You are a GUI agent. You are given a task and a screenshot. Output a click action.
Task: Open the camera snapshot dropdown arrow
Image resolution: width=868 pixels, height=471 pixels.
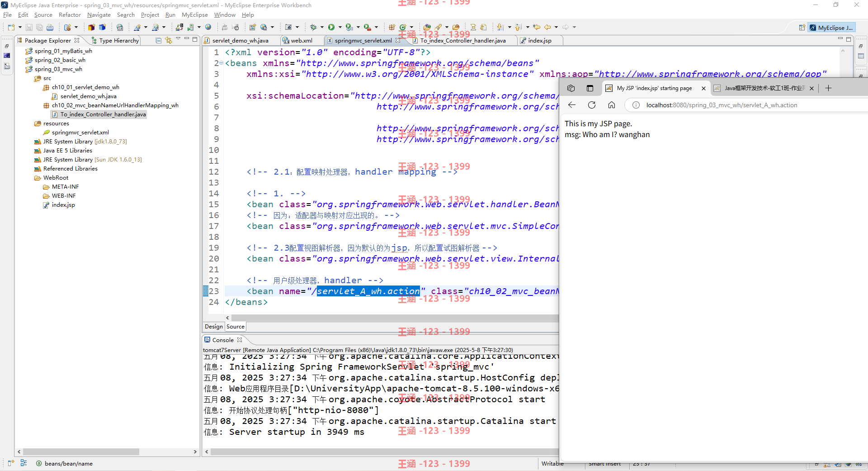coord(297,27)
